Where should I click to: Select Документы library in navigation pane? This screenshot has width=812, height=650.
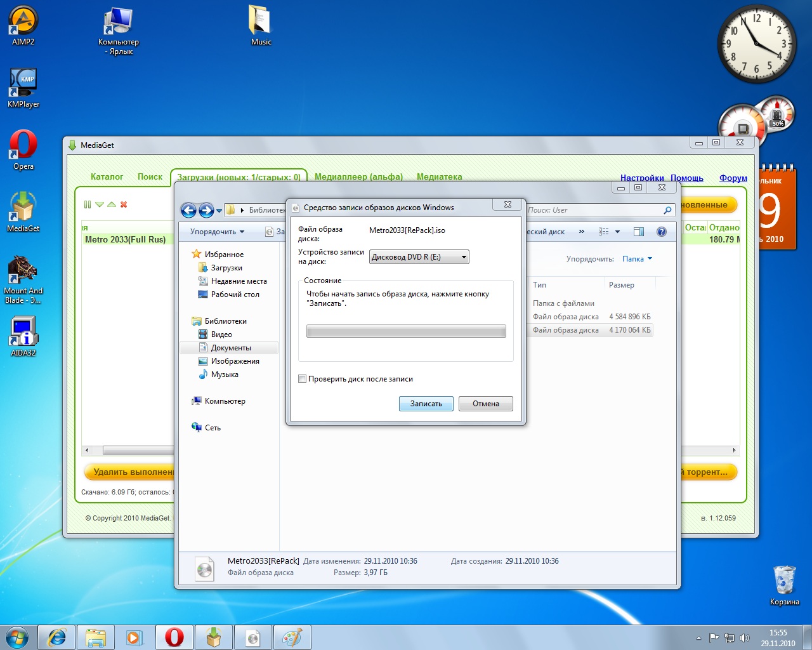pos(229,348)
